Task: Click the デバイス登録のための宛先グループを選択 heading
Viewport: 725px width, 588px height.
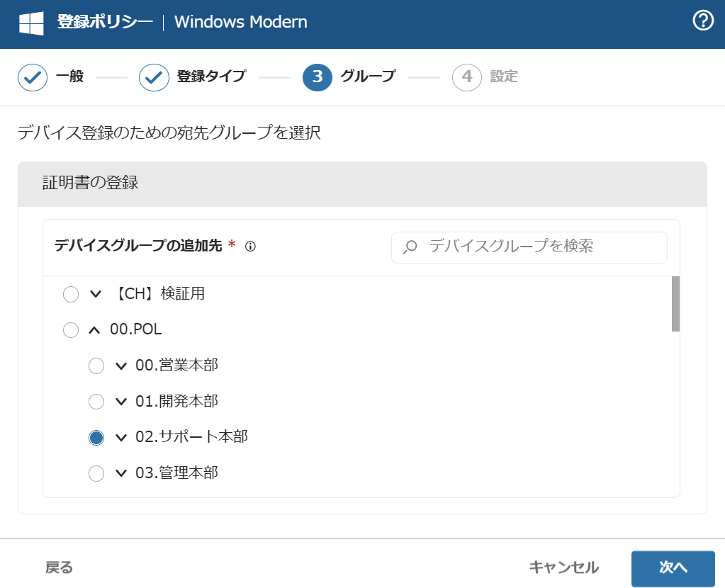Action: pos(169,132)
